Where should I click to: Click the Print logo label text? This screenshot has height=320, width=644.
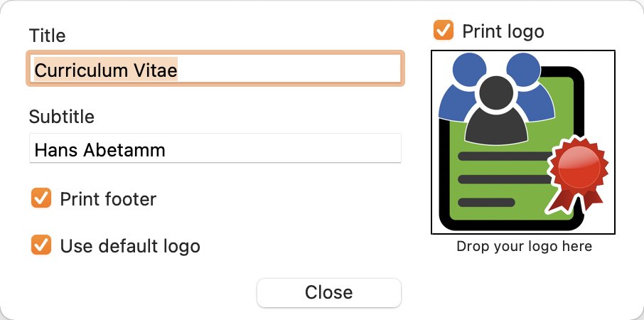[x=503, y=31]
